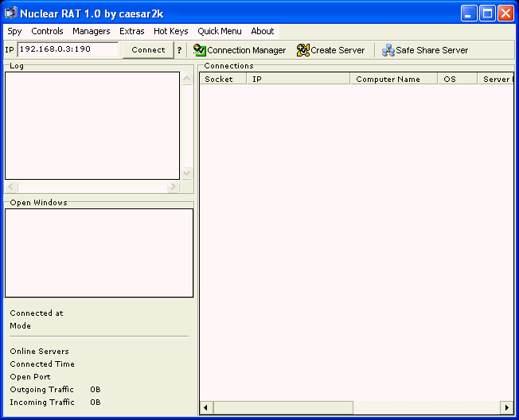Open the Spy menu
The width and height of the screenshot is (519, 420).
point(14,32)
